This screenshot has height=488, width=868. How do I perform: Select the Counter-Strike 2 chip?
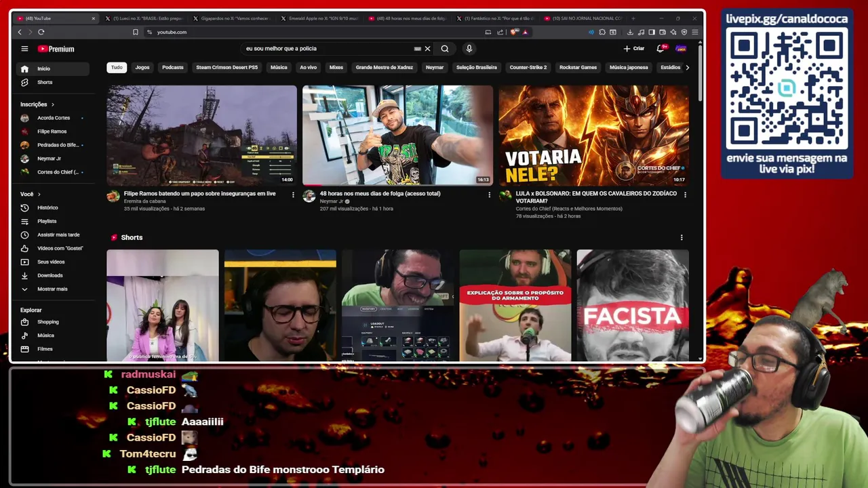pos(528,67)
